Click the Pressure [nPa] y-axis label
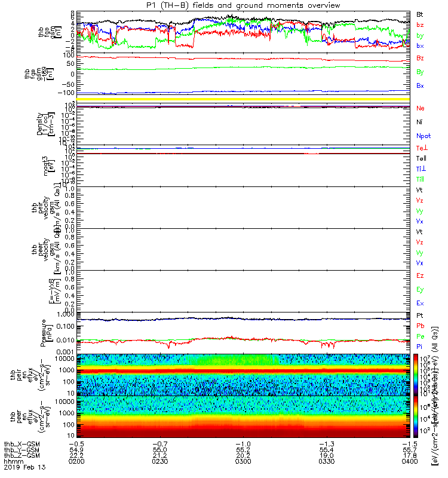This screenshot has height=478, width=448. (47, 333)
